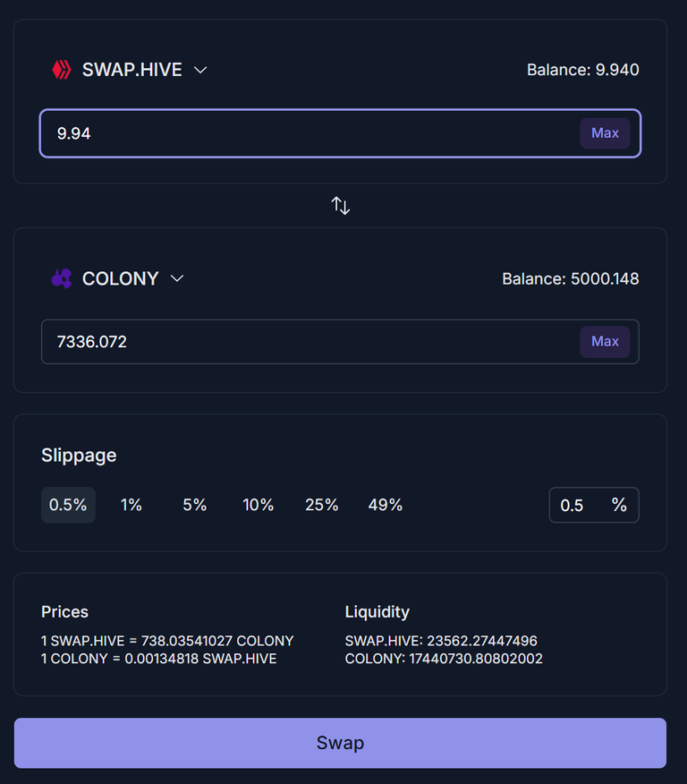Click the red SWAP.HIVE token logo

click(x=62, y=70)
